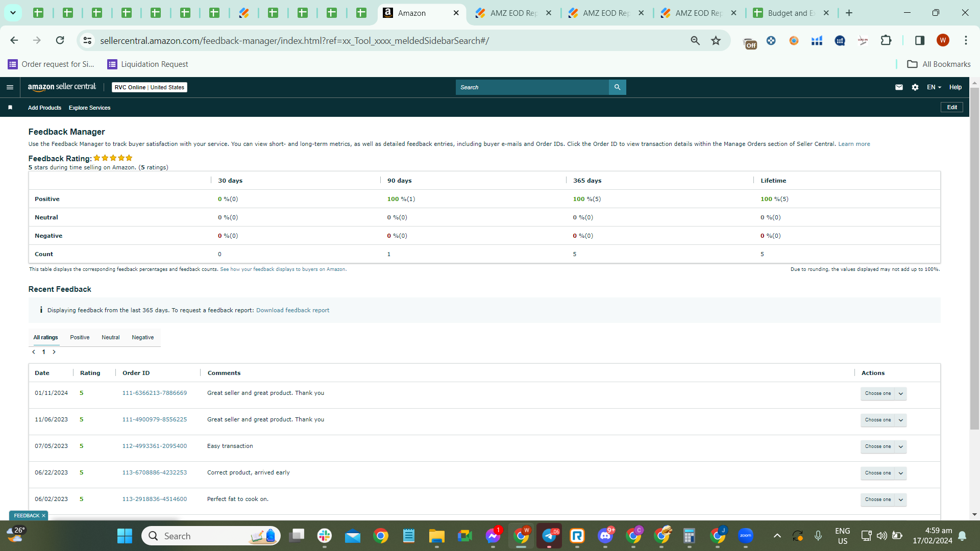The image size is (980, 551).
Task: Open Slack from the taskbar
Action: tap(325, 536)
